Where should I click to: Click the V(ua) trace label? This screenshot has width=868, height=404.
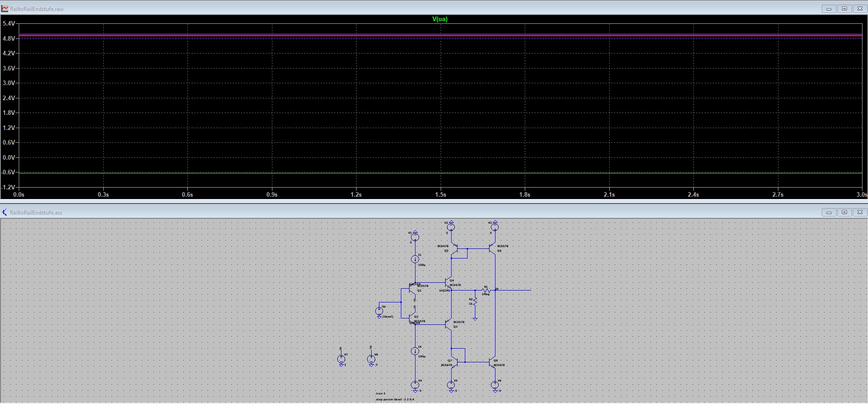point(440,19)
